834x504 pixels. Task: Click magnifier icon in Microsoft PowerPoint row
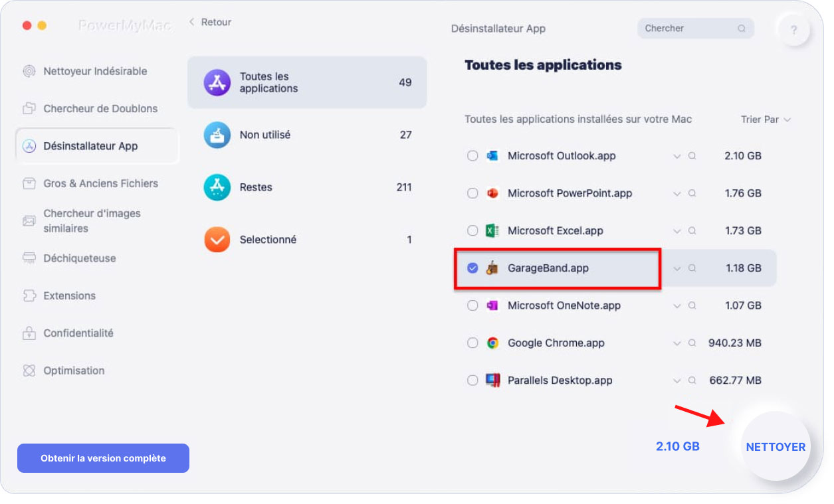[692, 193]
